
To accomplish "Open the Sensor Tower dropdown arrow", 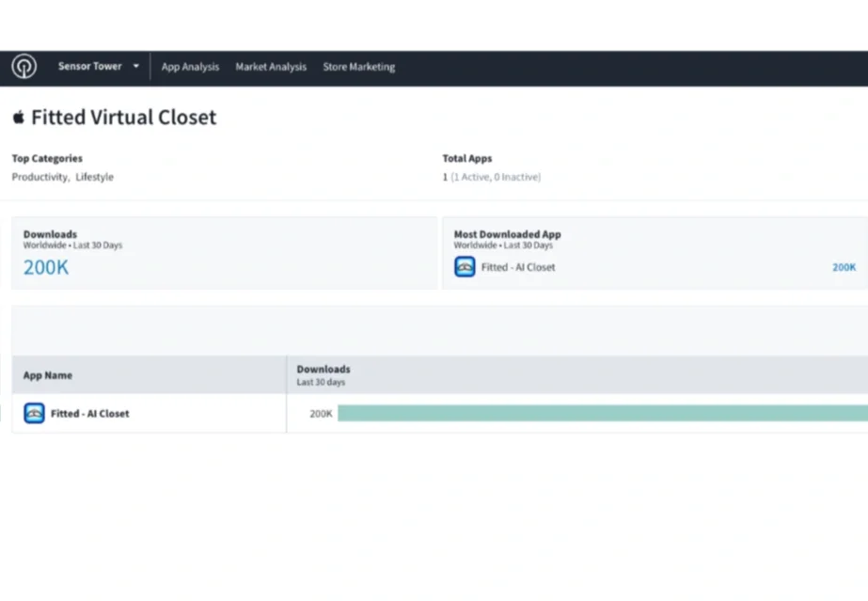I will (135, 67).
